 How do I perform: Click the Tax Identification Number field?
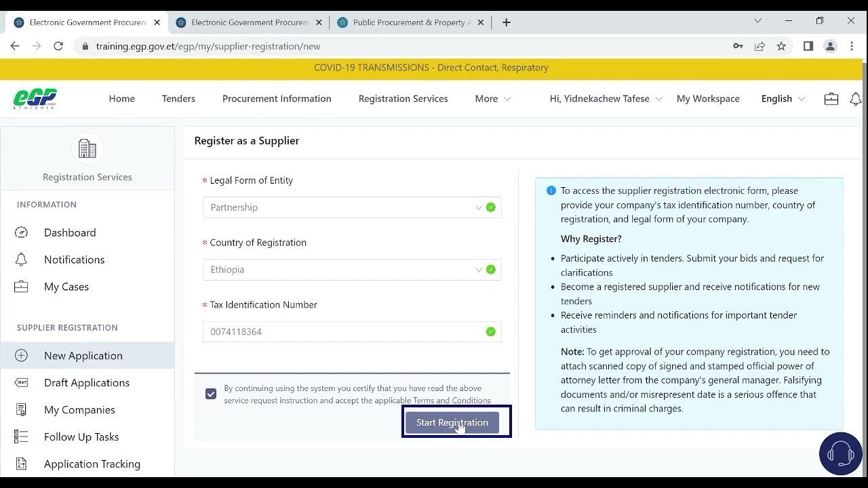coord(352,332)
